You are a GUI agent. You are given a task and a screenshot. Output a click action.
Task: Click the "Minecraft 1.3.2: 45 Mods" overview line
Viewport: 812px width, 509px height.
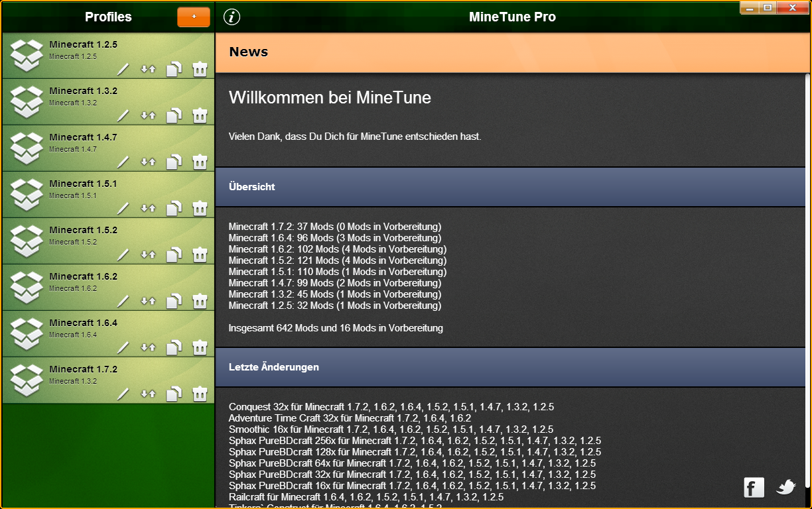click(335, 294)
